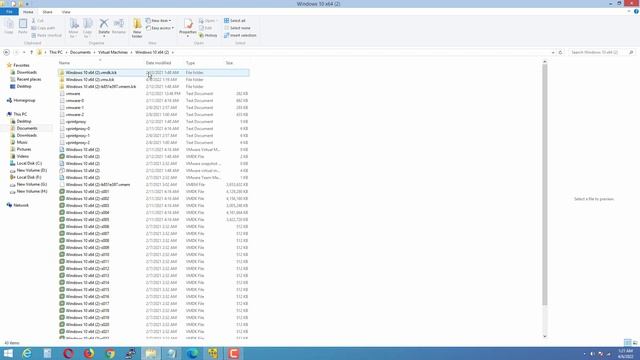Select Network in the navigation pane
This screenshot has height=360, width=640.
pos(21,205)
